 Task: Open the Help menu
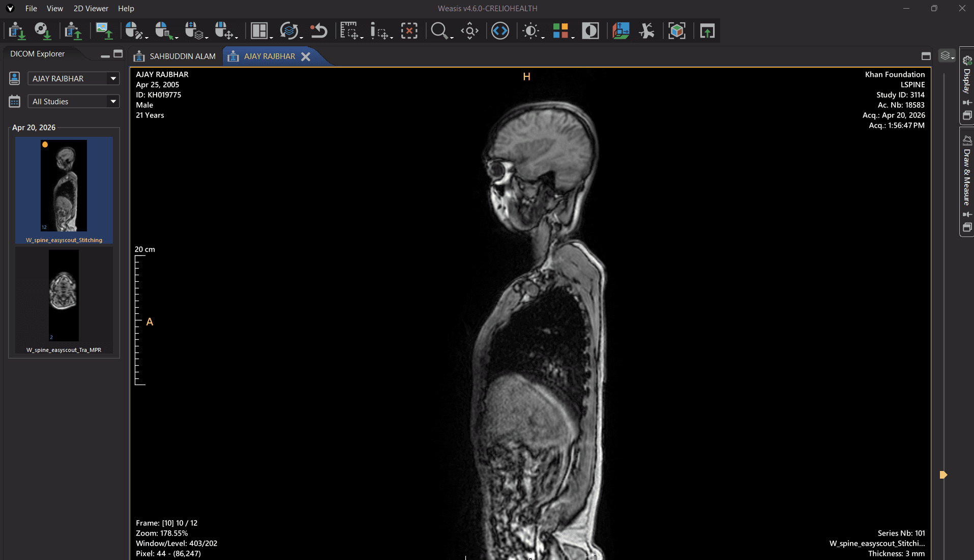[126, 9]
